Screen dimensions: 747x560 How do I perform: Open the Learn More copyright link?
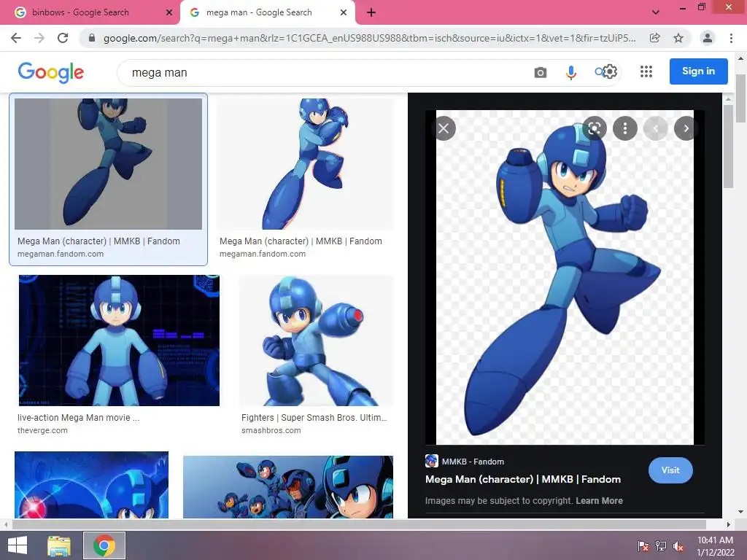pyautogui.click(x=599, y=500)
